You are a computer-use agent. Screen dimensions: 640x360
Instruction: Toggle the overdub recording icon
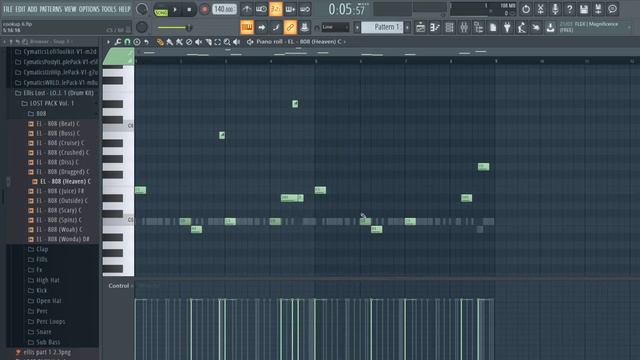tap(290, 9)
